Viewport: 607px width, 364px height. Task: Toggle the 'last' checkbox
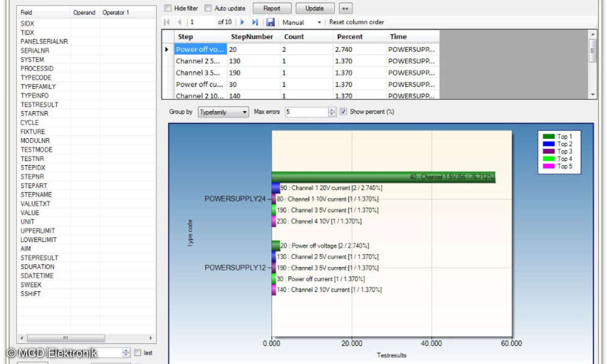point(138,353)
